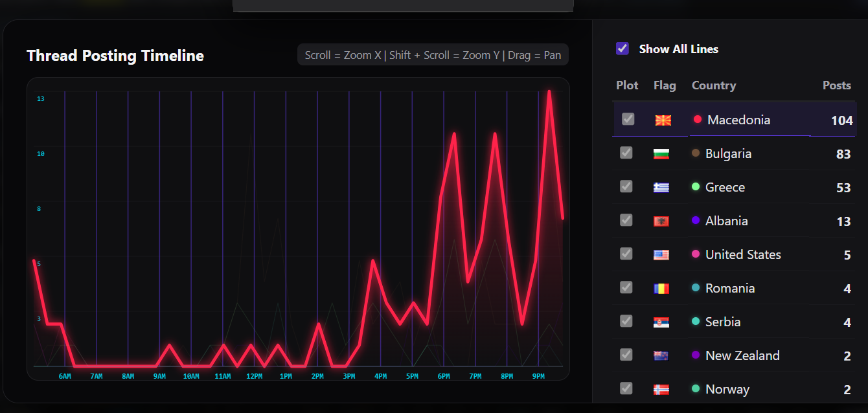
Task: Sort by the Country column header
Action: (714, 85)
